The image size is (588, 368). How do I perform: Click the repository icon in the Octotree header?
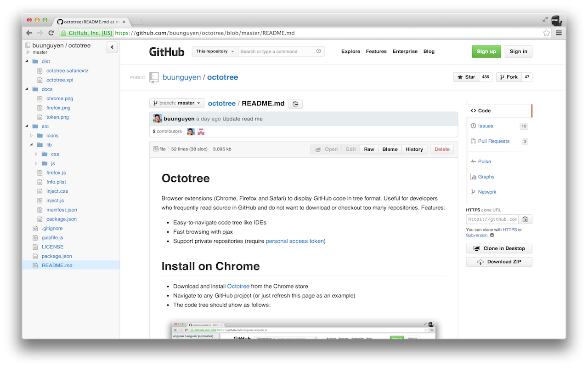tap(28, 46)
